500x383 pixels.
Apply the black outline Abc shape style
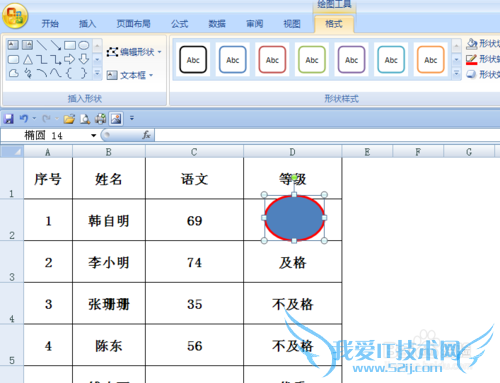pyautogui.click(x=193, y=60)
